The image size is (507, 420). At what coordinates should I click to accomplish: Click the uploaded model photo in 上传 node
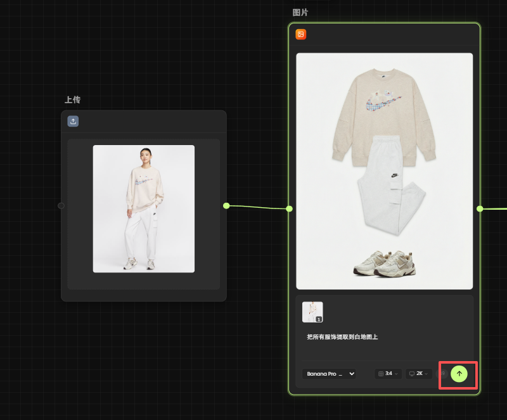pos(144,208)
